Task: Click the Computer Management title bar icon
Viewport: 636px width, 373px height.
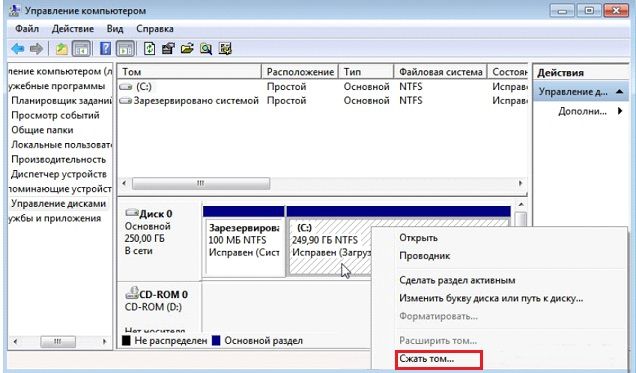Action: [x=15, y=10]
